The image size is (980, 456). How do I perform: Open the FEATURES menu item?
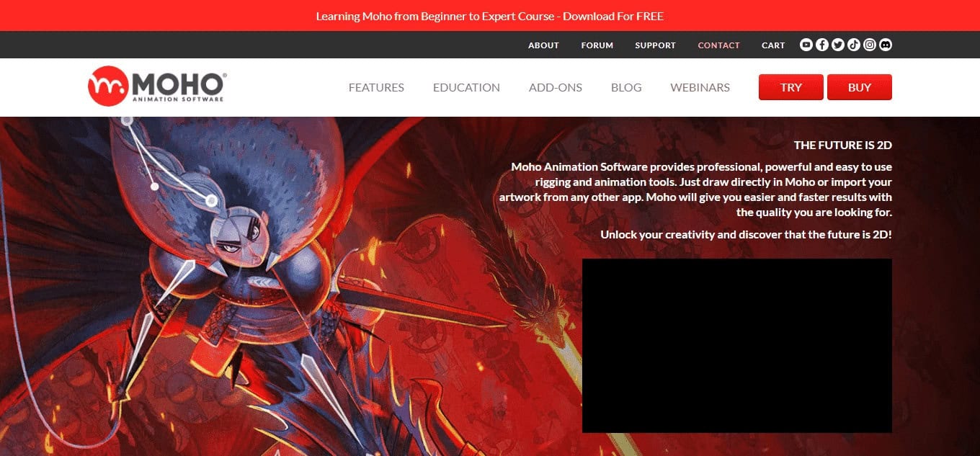(376, 87)
